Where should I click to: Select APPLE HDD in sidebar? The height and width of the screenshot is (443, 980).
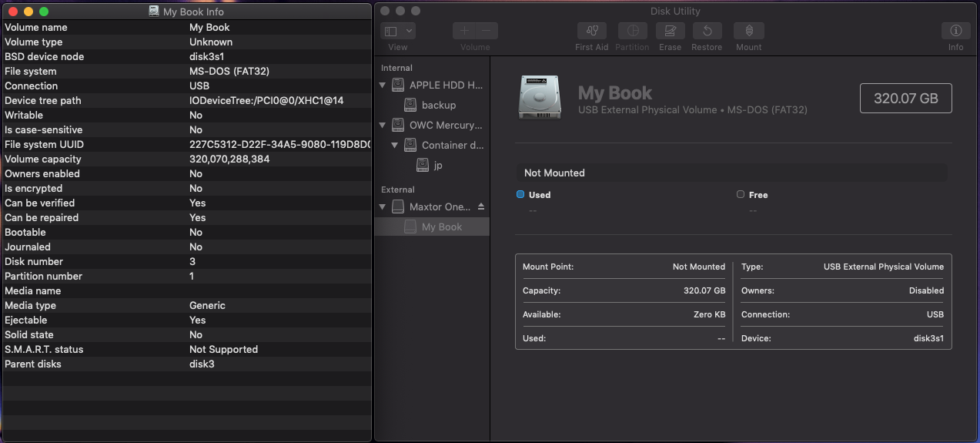pos(432,85)
